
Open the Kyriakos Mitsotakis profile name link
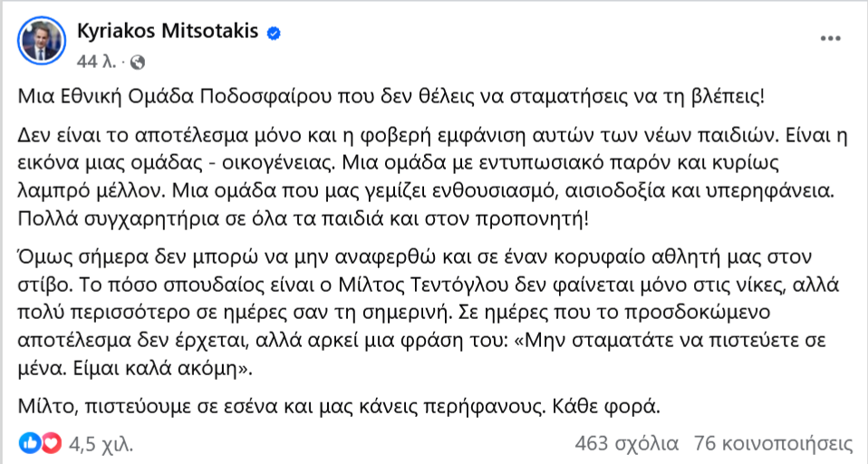168,31
